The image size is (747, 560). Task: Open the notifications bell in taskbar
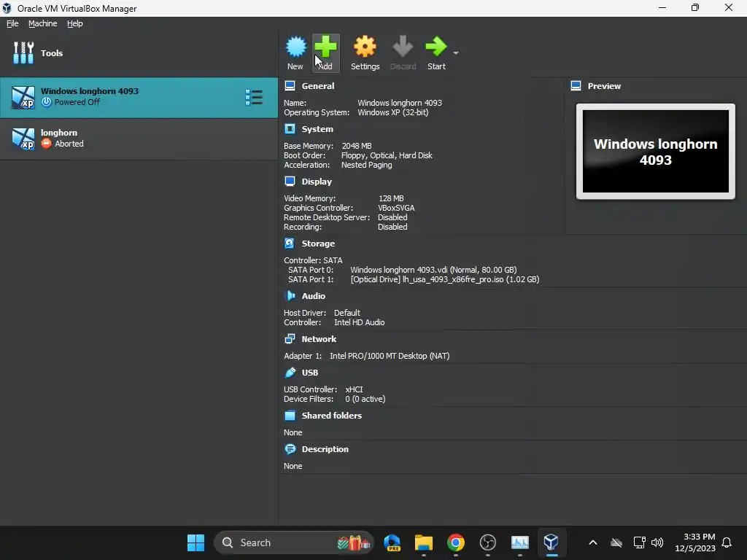point(727,542)
